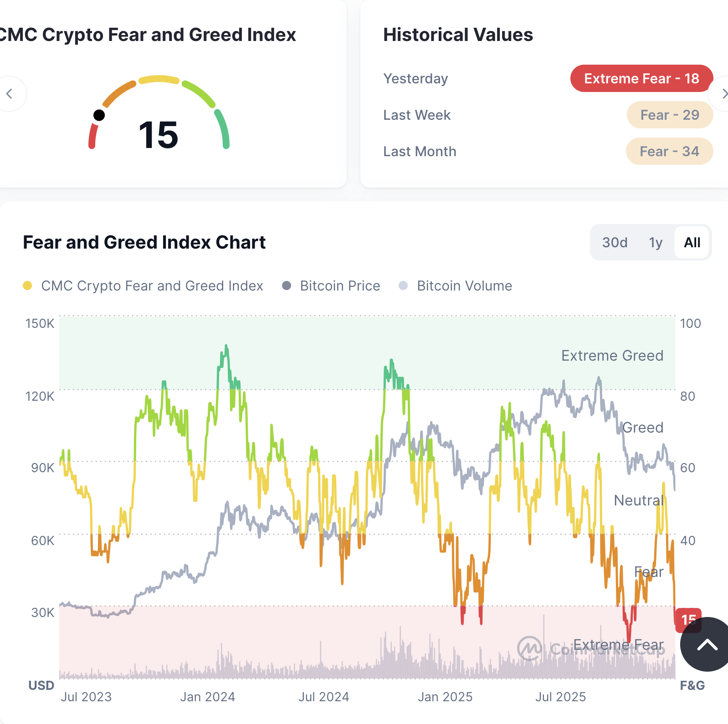Click the black needle dot on the gauge
The width and height of the screenshot is (728, 724).
[98, 115]
